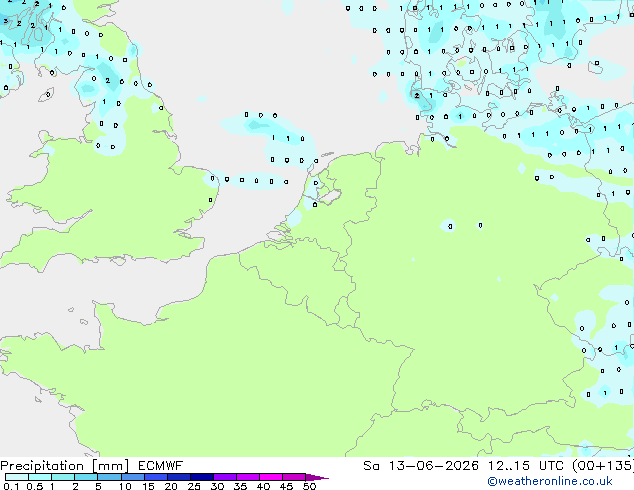The height and width of the screenshot is (490, 634).
Task: Select the legend swatch between 5 and 10
Action: coord(110,477)
